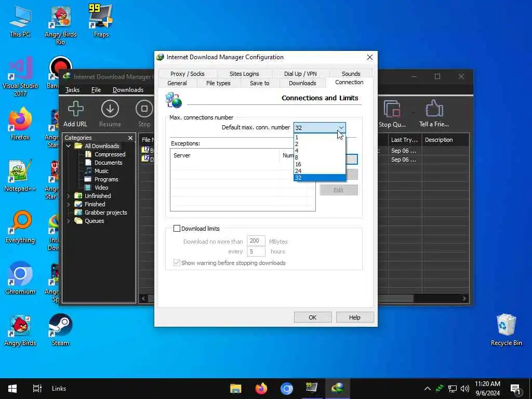
Task: Open the Tasks menu in IDM
Action: (x=72, y=90)
